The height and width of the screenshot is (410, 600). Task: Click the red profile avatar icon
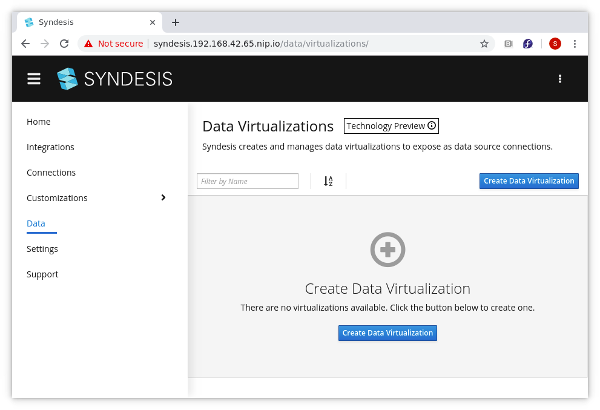click(555, 44)
